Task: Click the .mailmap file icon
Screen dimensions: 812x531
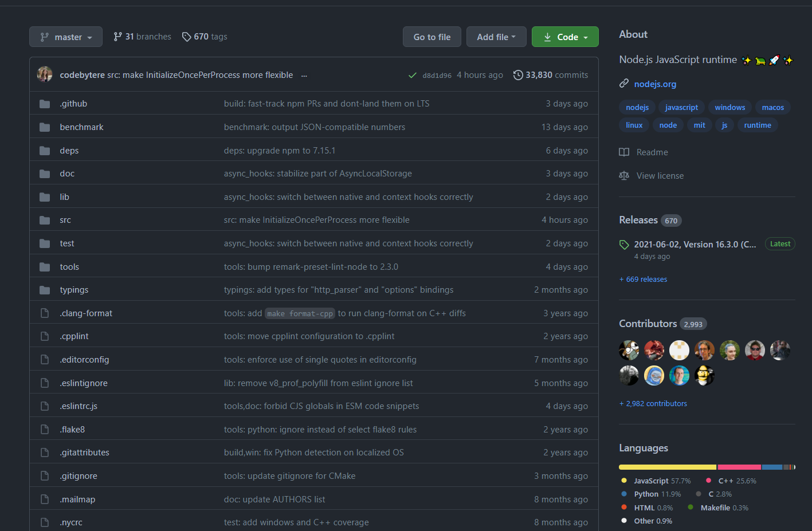Action: click(x=45, y=499)
